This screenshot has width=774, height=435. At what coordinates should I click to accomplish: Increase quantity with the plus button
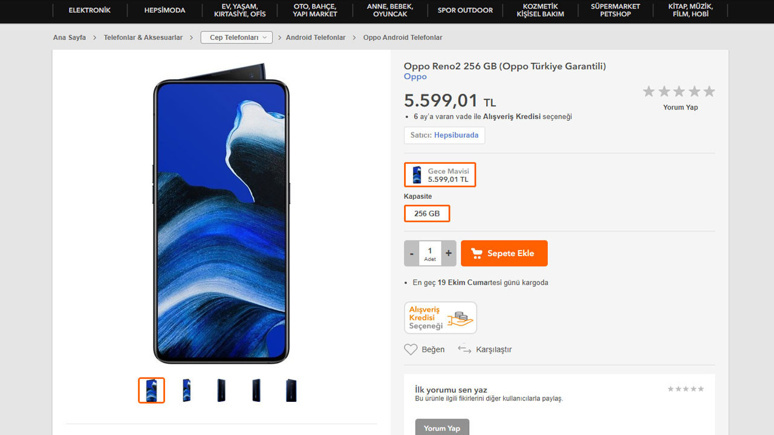click(449, 253)
